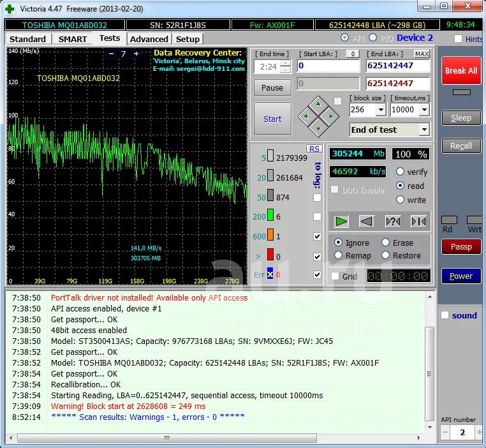Click the left arrow in navigation diamond
This screenshot has width=486, height=448.
click(x=306, y=117)
